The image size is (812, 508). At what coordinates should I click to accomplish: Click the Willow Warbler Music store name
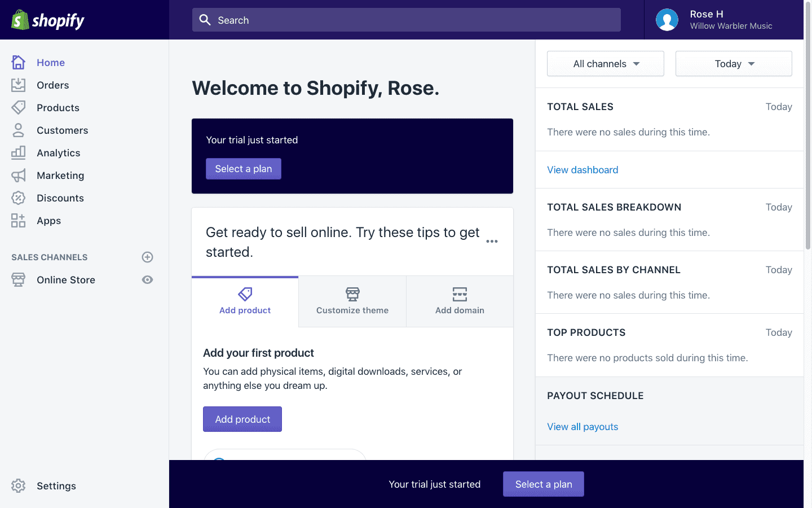(x=731, y=26)
